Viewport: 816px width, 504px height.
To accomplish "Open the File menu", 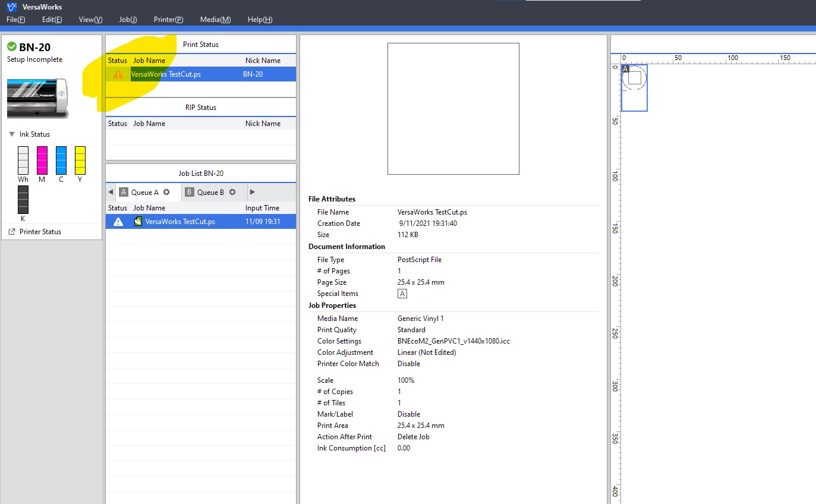I will [16, 20].
